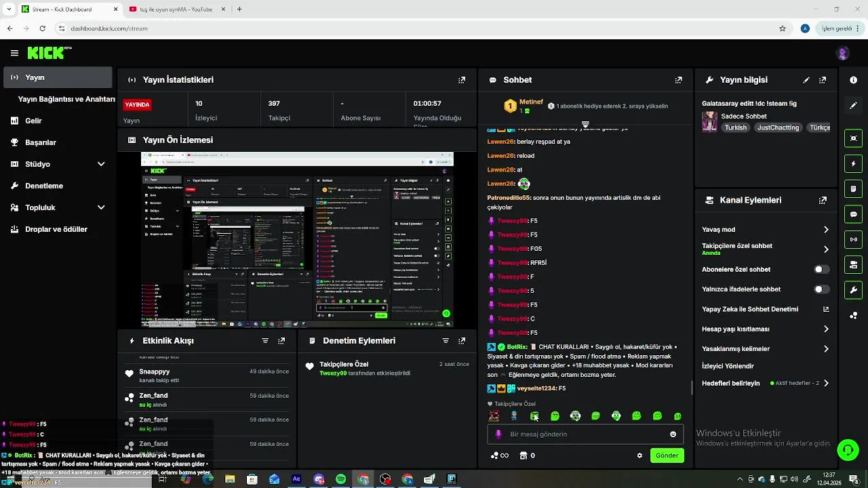Screen dimensions: 868x488
Task: Open Droplar ve ödüller in the sidebar
Action: [58, 229]
